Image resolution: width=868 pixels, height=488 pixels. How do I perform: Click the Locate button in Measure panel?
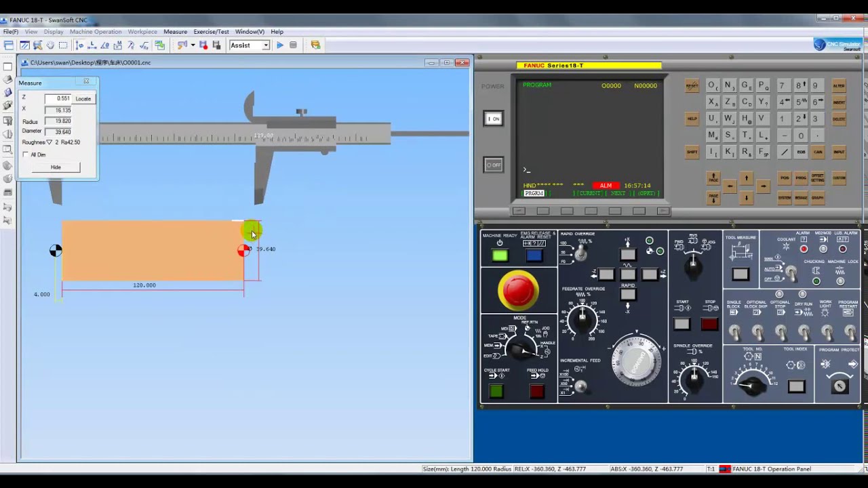point(83,99)
